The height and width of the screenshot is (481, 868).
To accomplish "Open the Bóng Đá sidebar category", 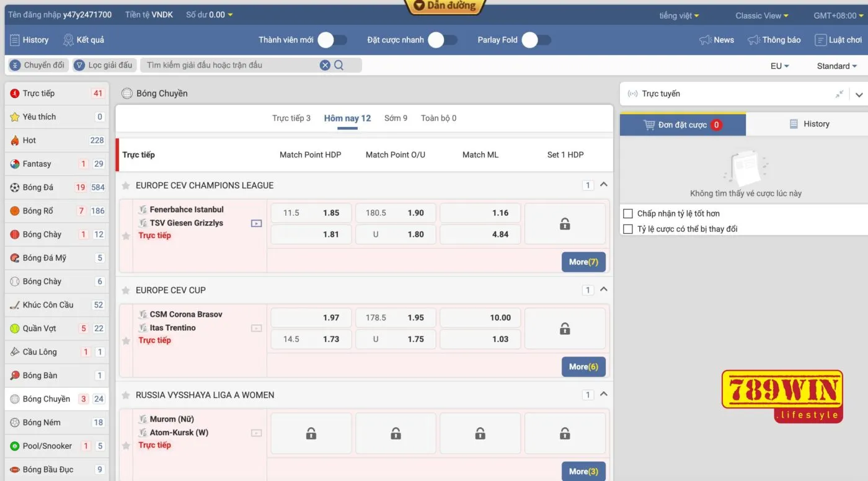I will pyautogui.click(x=38, y=187).
